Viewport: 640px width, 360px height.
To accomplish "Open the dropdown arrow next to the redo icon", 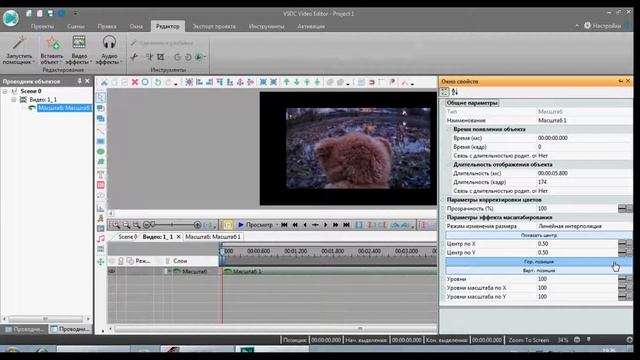I will point(176,84).
